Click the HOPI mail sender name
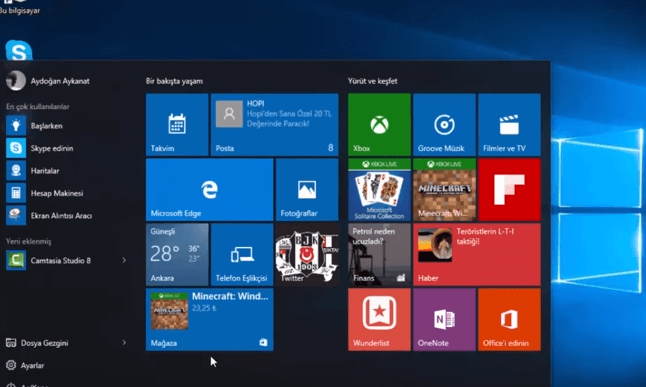This screenshot has height=387, width=646. (x=255, y=104)
